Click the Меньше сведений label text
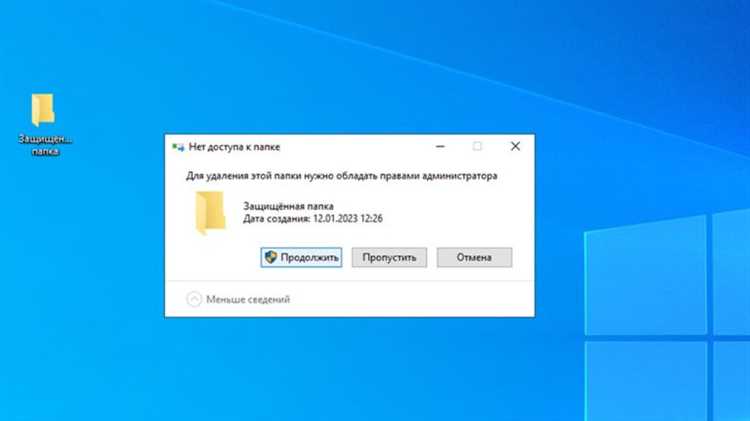 tap(248, 299)
